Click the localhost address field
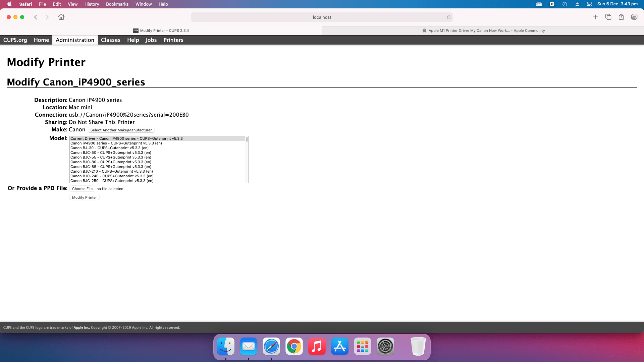This screenshot has height=362, width=644. [322, 17]
